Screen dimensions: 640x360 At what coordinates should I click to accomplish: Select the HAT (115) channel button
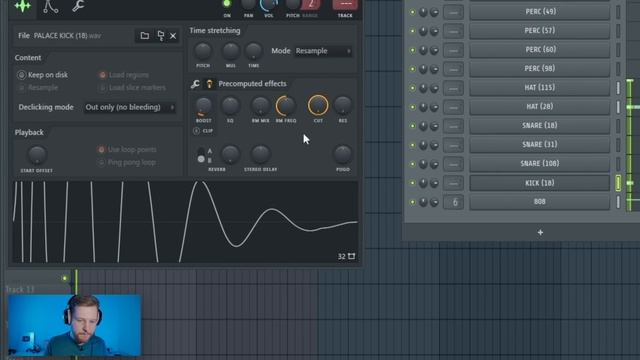[540, 88]
